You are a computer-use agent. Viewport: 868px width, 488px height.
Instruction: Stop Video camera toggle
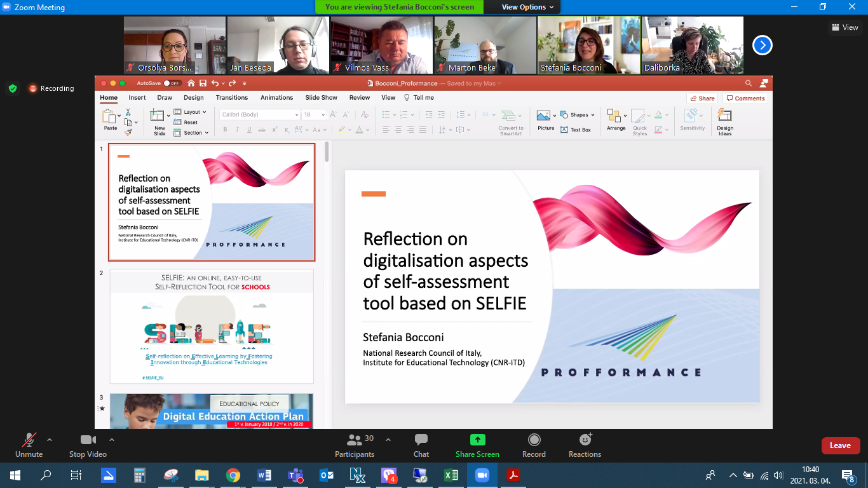coord(88,444)
